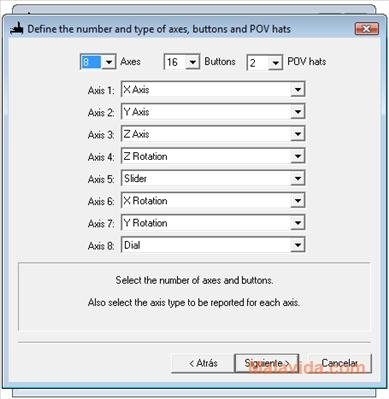Go back with the Atrás button
Viewport: 389px width, 399px height.
203,363
